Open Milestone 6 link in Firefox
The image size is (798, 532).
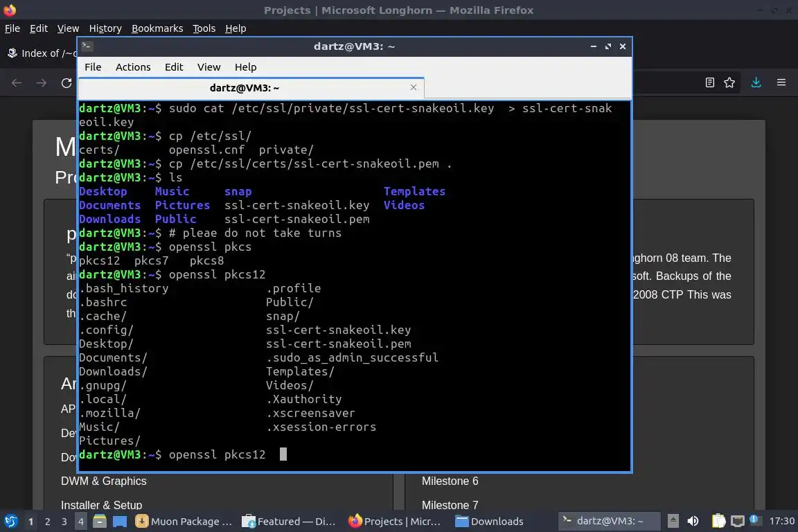pyautogui.click(x=450, y=481)
